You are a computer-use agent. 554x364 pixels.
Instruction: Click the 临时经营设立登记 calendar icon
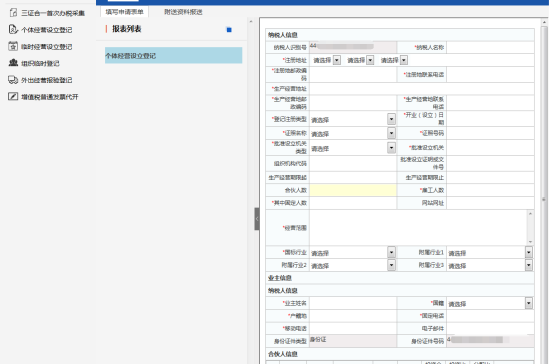[13, 46]
